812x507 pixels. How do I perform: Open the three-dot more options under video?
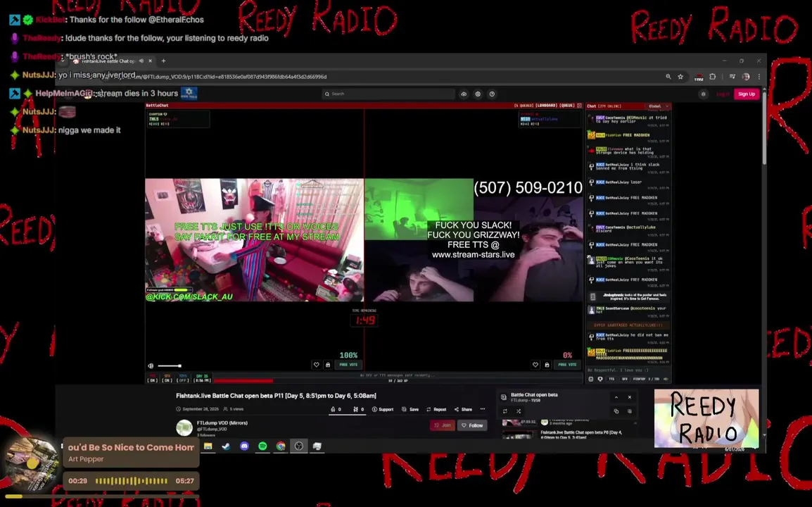coord(483,409)
